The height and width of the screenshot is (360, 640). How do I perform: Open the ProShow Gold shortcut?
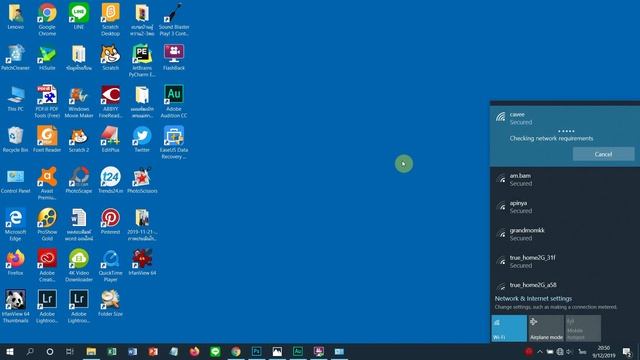(x=47, y=224)
